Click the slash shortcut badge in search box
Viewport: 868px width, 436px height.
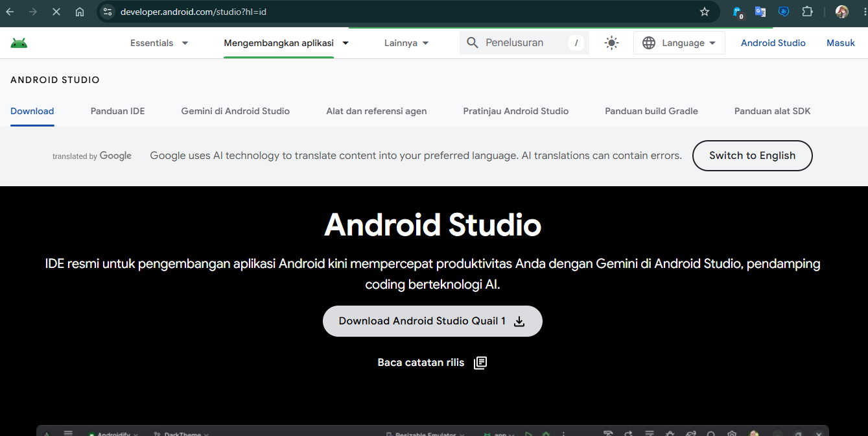[576, 43]
